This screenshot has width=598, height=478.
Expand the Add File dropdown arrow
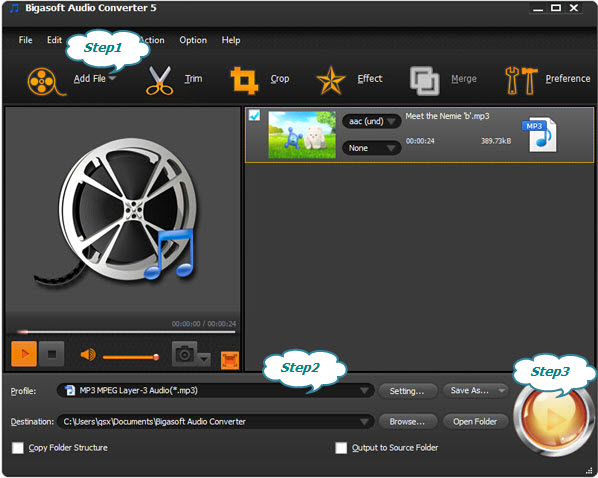coord(112,78)
